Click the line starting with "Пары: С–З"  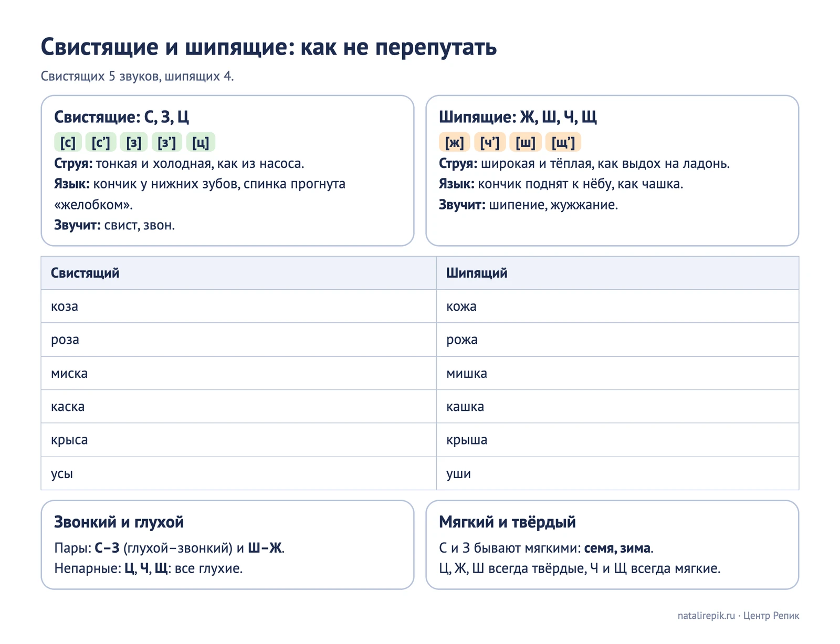pyautogui.click(x=170, y=548)
